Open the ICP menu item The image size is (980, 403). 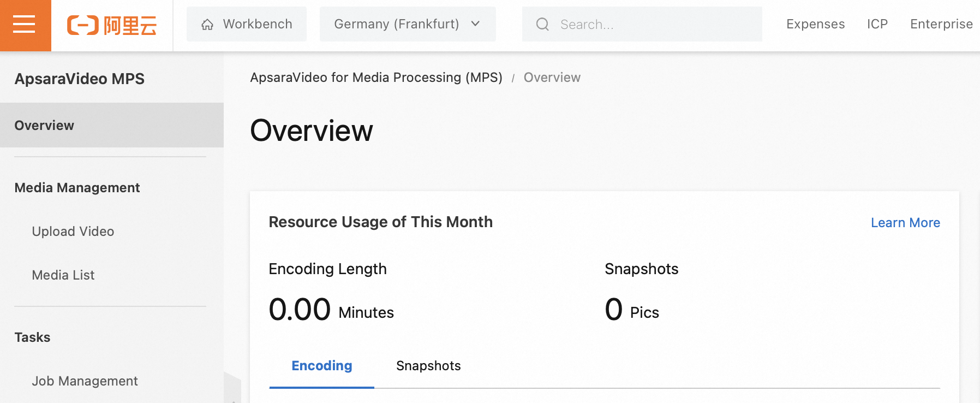pos(877,24)
